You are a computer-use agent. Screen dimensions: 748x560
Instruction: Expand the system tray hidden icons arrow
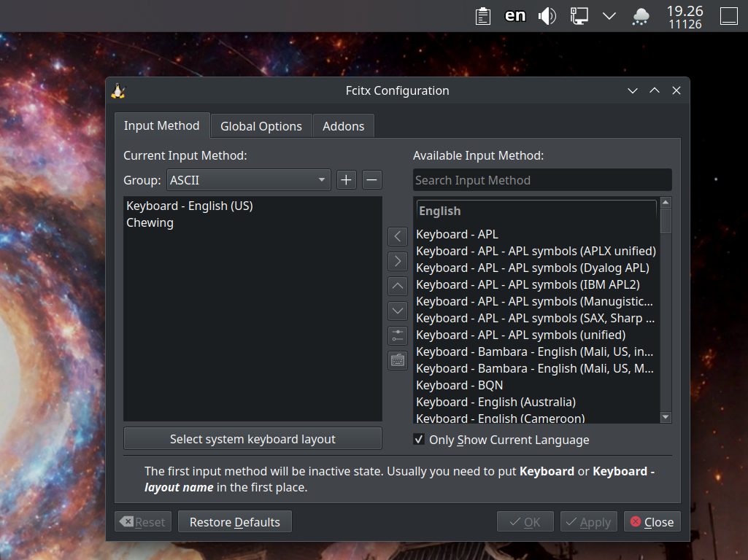click(609, 16)
